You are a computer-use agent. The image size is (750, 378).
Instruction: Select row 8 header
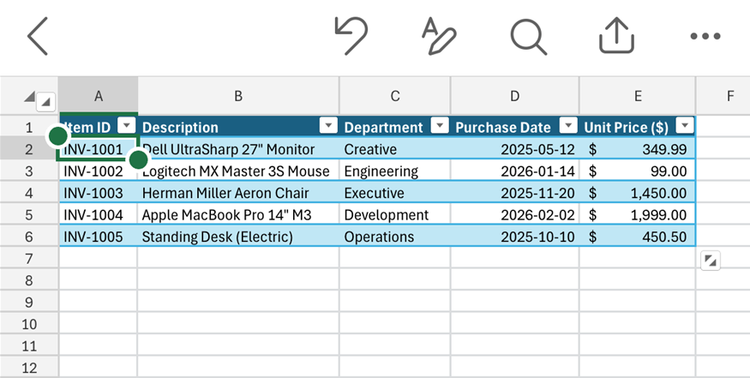pyautogui.click(x=29, y=280)
